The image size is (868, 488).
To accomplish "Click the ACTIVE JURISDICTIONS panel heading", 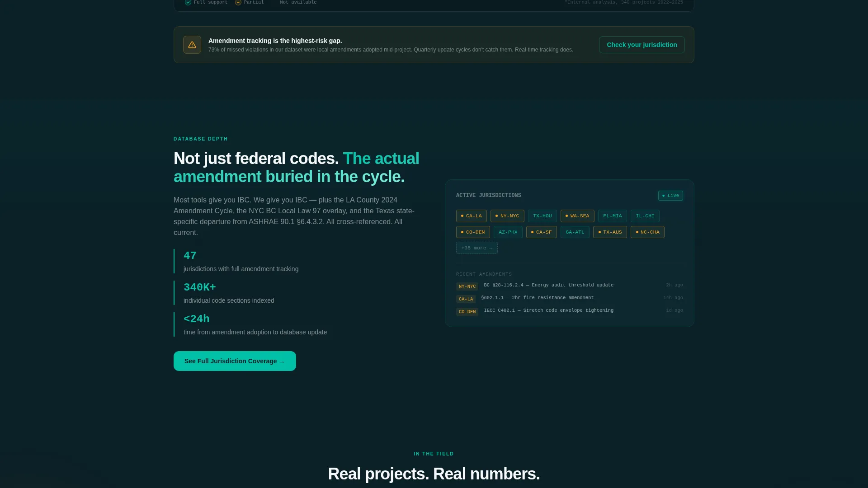I will tap(488, 196).
